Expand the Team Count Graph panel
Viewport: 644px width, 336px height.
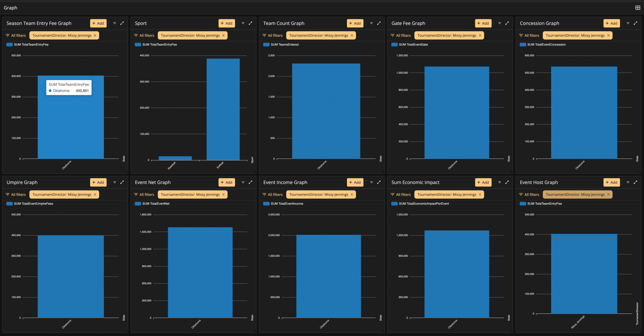379,23
